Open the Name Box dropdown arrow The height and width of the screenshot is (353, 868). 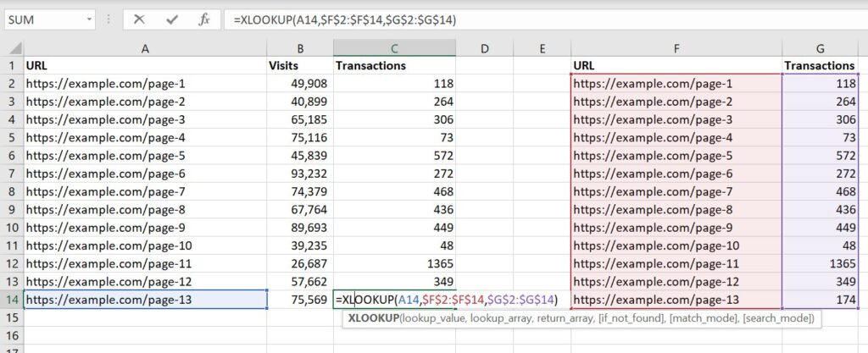[89, 19]
